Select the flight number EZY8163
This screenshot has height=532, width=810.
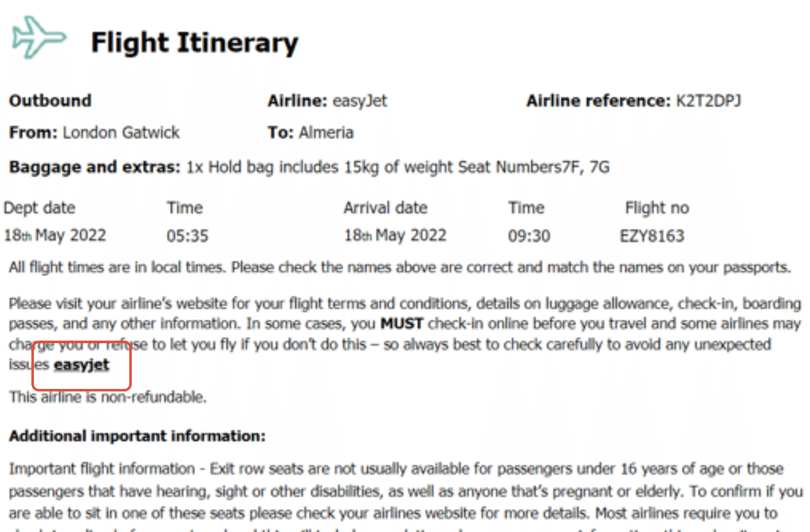(652, 237)
